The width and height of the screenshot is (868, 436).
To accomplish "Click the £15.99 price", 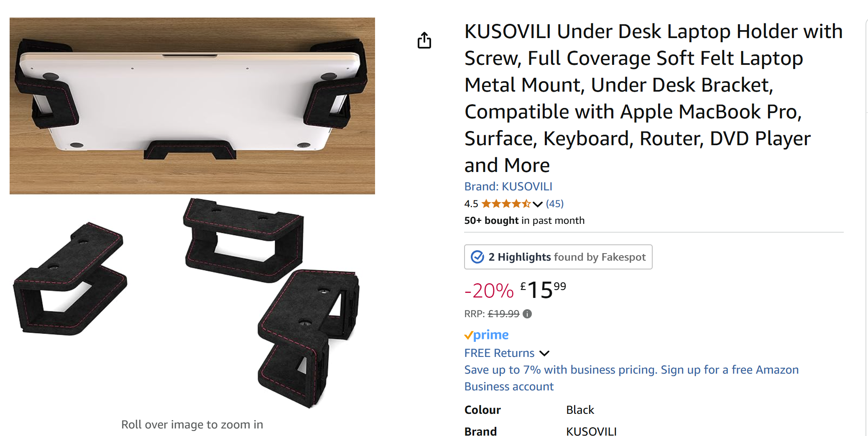I will pyautogui.click(x=543, y=290).
